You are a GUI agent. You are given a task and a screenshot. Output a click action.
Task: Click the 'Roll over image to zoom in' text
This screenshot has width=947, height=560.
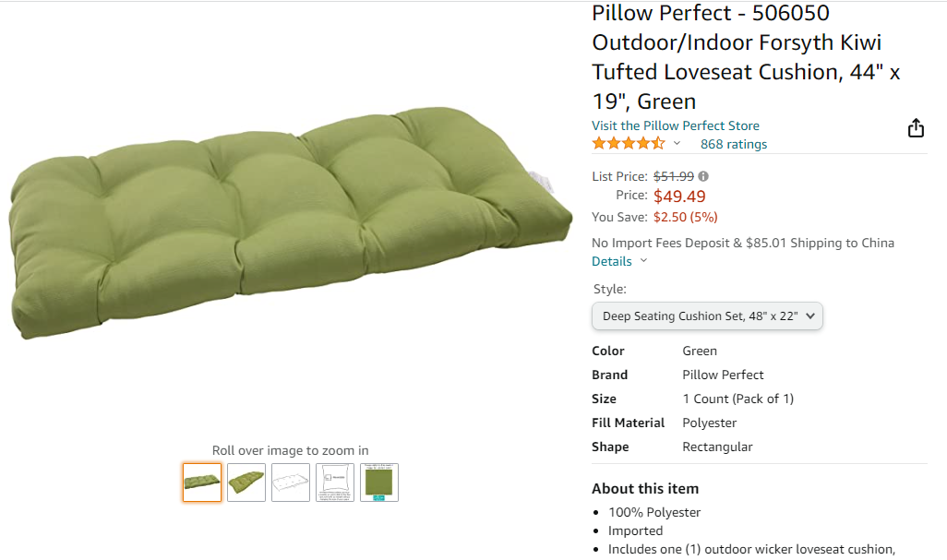(290, 450)
